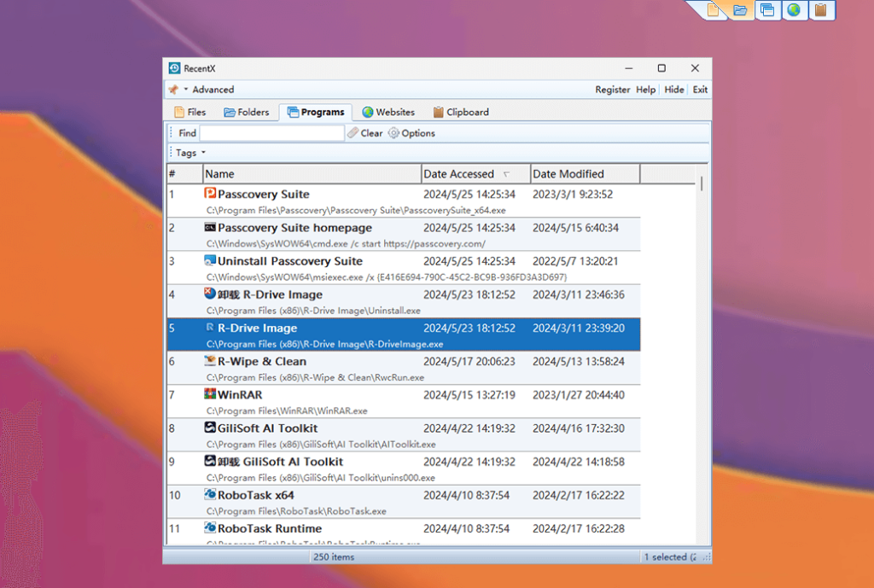Click the Passcovery Suite program icon
874x588 pixels.
[x=210, y=193]
